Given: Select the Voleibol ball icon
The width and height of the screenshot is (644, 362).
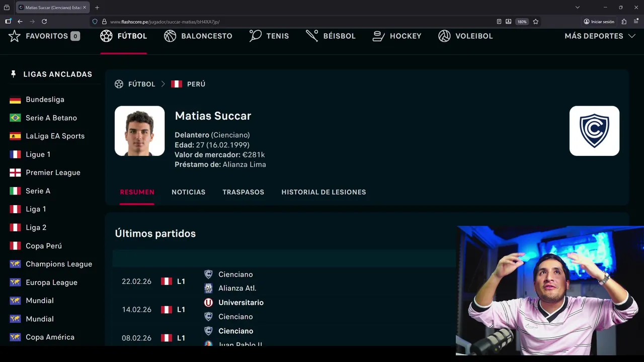Looking at the screenshot, I should [444, 36].
